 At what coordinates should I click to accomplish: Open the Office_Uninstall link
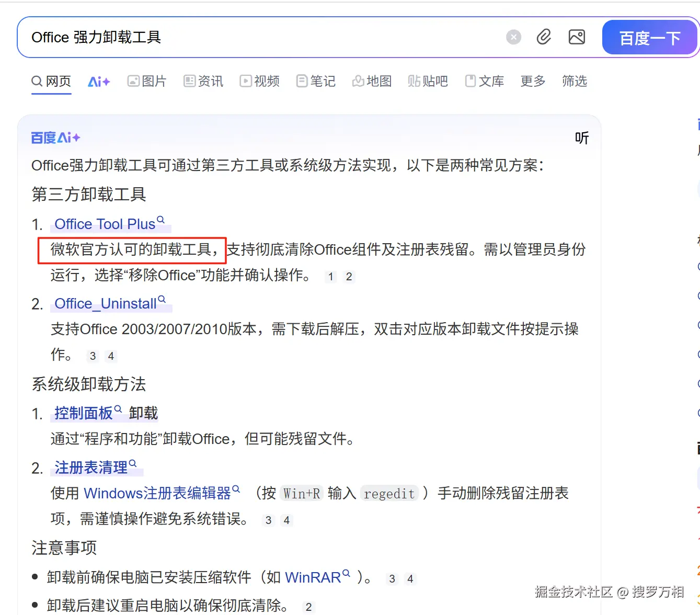106,304
